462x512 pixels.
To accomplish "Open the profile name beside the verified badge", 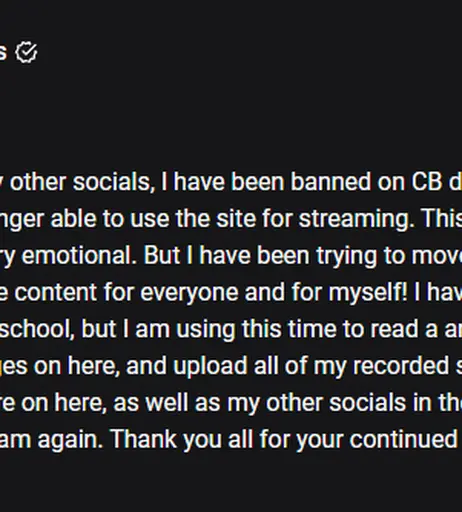I will click(3, 52).
